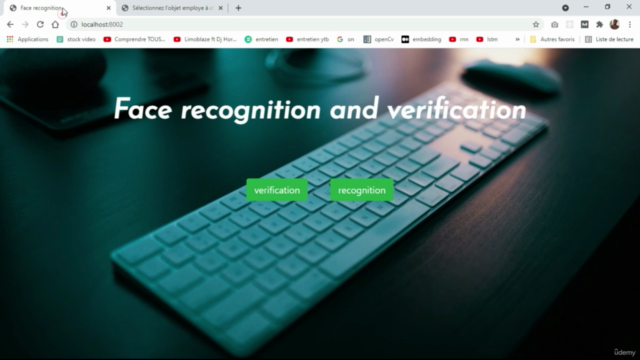Click the Face recognition and verification heading
Screen dimensions: 640x360
pyautogui.click(x=320, y=110)
